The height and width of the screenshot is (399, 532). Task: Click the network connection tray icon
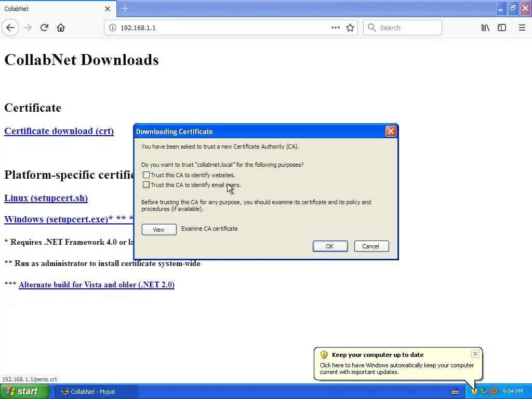click(484, 392)
